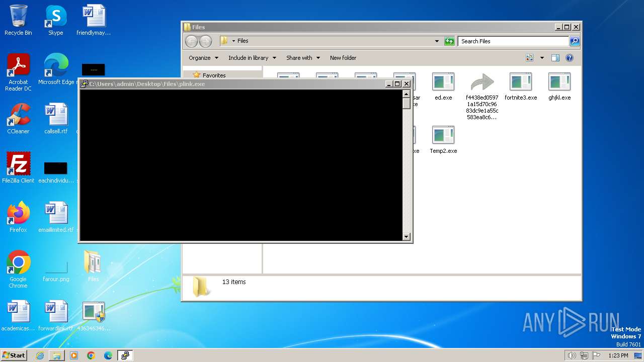Open Microsoft Edge desktop shortcut

coord(56,69)
